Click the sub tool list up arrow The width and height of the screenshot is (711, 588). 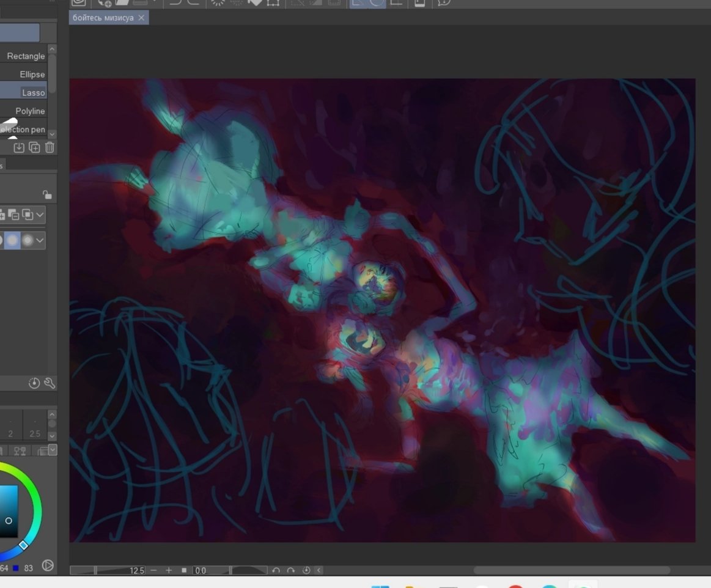tap(52, 49)
